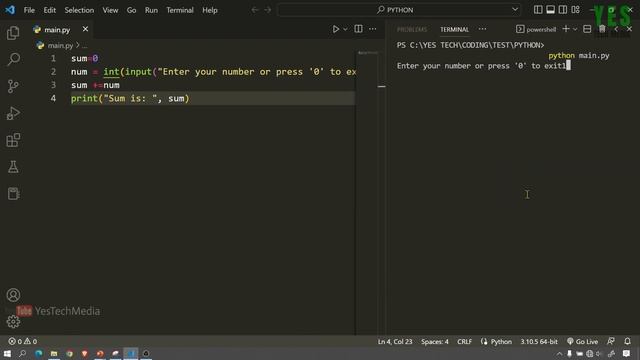Go back with navigation arrow
This screenshot has height=360, width=640.
(x=255, y=10)
